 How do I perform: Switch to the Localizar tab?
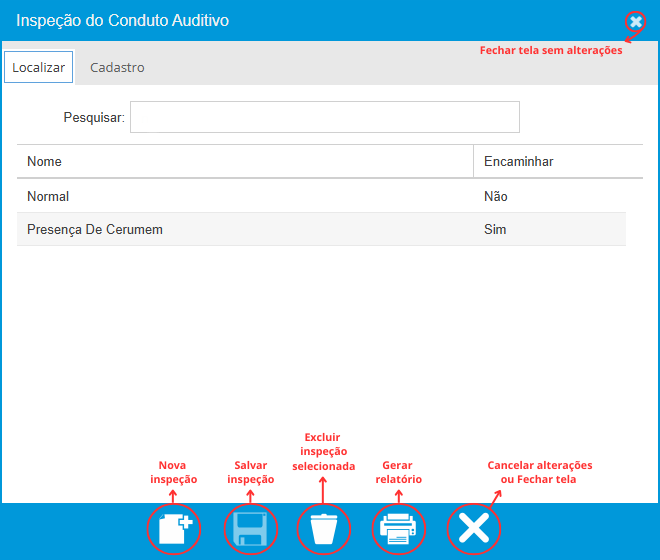click(39, 67)
